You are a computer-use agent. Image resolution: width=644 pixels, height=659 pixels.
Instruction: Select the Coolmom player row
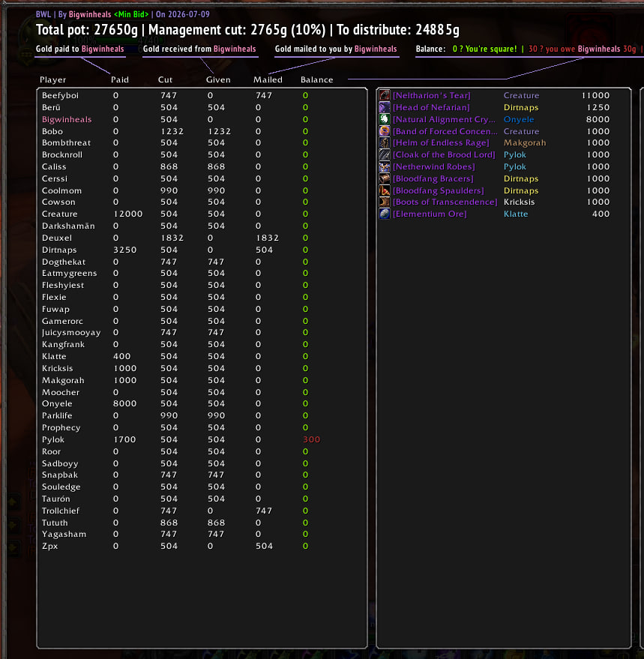tap(202, 190)
